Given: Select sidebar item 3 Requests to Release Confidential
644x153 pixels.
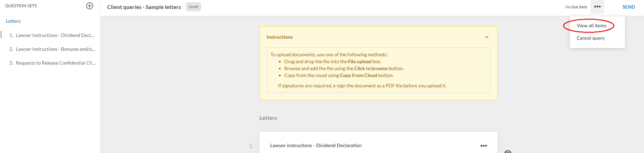Looking at the screenshot, I should click(56, 63).
